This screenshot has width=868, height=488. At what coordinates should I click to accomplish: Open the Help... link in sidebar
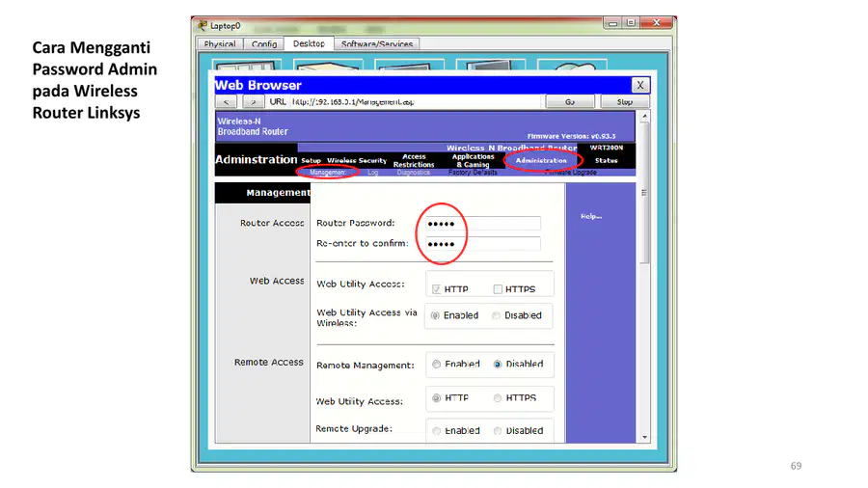point(591,216)
